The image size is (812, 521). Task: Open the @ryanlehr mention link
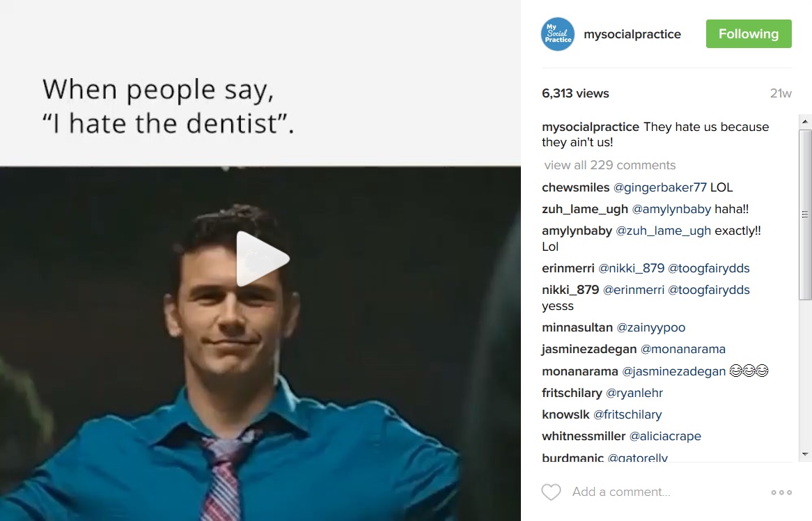coord(634,393)
